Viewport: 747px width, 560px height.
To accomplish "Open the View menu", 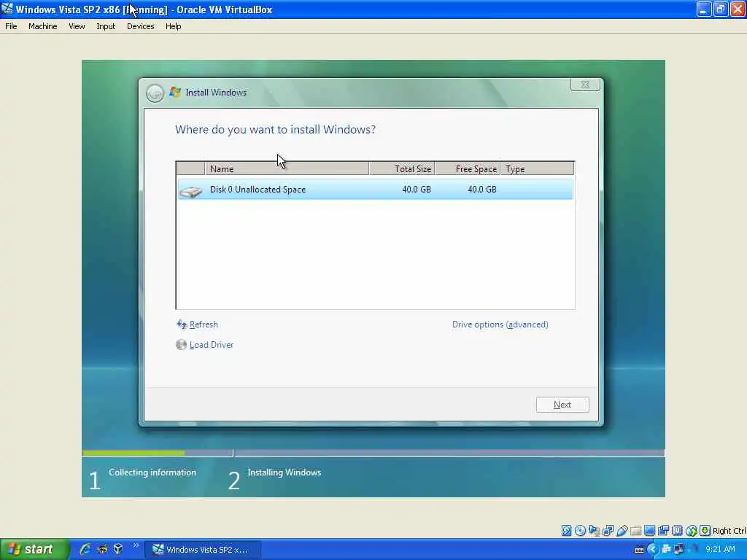I will 77,26.
